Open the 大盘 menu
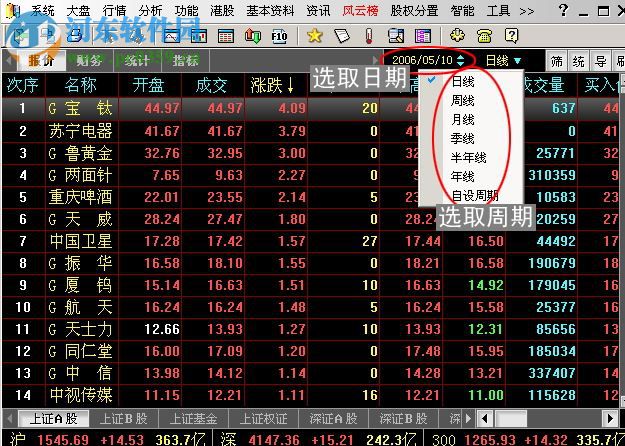Image resolution: width=625 pixels, height=446 pixels. tap(78, 10)
